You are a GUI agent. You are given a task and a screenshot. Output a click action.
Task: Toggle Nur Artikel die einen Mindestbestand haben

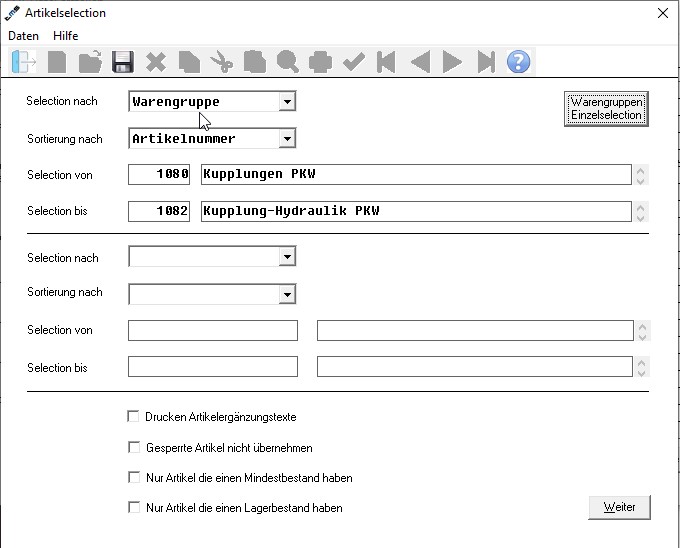pos(134,477)
